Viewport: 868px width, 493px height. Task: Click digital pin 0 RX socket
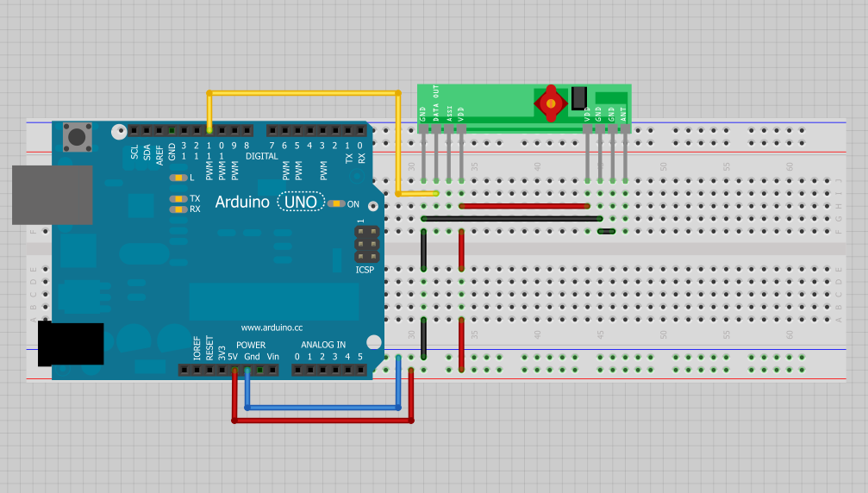(360, 131)
